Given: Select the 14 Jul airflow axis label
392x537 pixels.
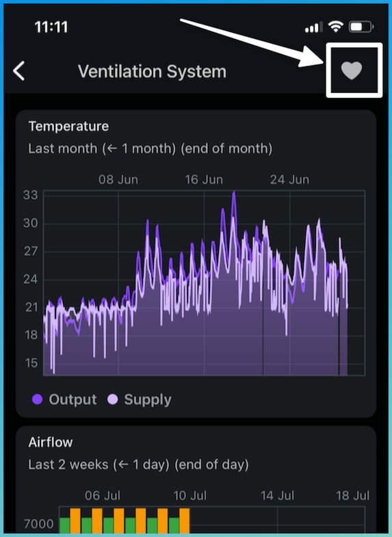Looking at the screenshot, I should 277,495.
